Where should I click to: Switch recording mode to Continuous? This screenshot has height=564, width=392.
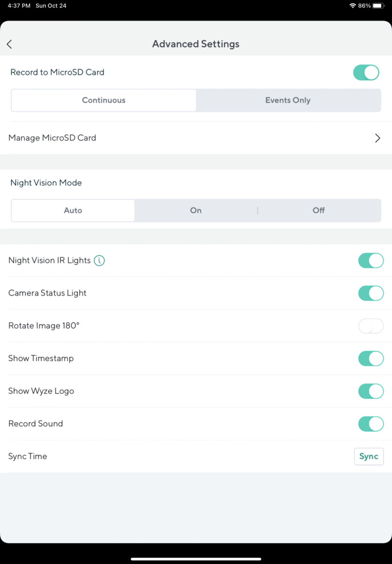(x=103, y=100)
